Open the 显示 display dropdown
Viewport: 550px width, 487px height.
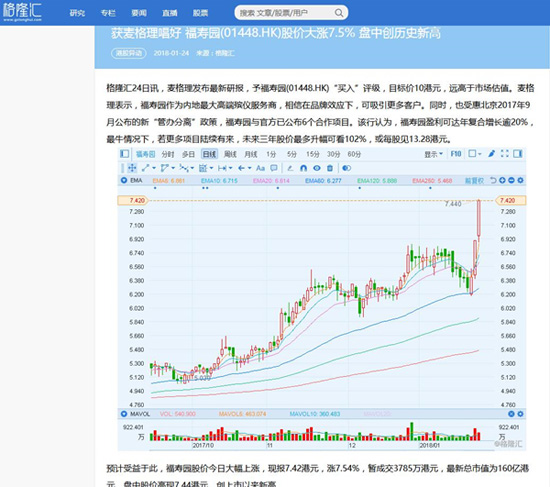(x=434, y=154)
